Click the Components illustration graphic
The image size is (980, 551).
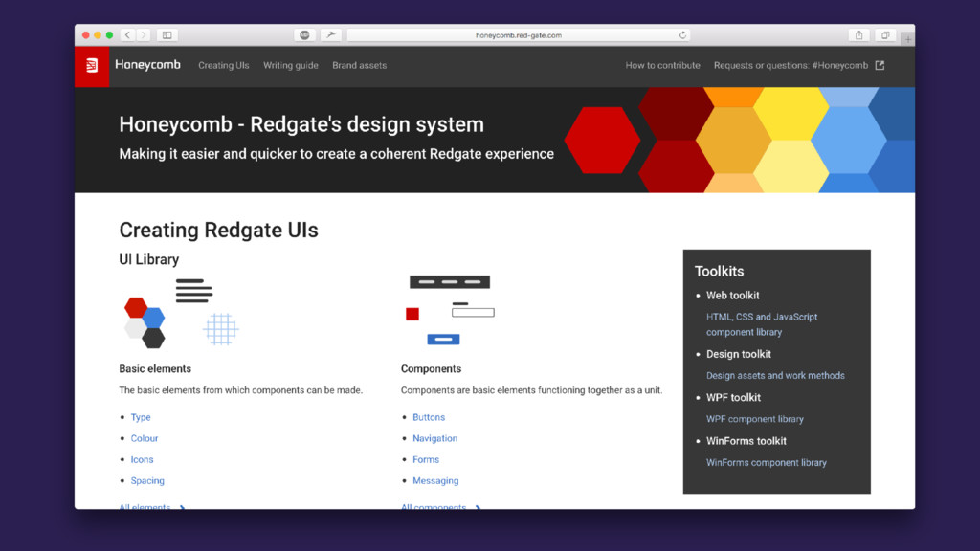click(x=450, y=310)
